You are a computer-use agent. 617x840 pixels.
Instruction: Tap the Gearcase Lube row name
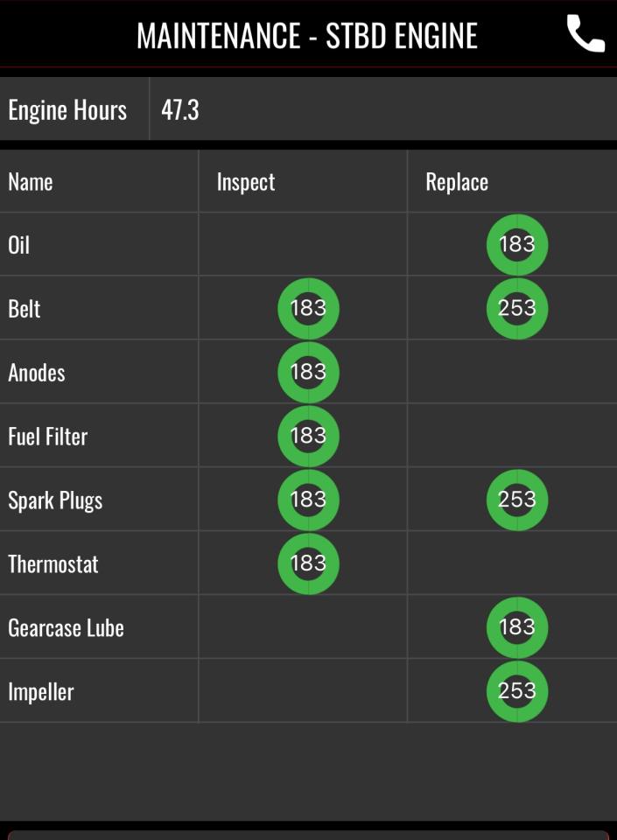tap(66, 628)
